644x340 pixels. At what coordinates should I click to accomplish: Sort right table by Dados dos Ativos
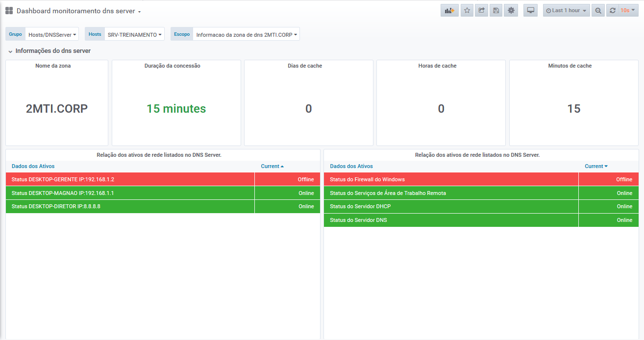(351, 167)
